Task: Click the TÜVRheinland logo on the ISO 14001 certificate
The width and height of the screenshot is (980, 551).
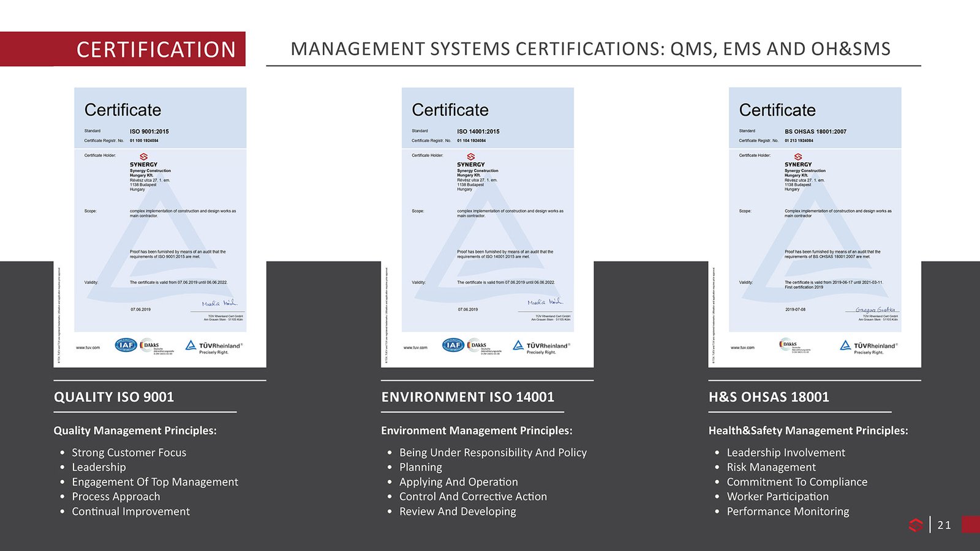Action: tap(541, 347)
